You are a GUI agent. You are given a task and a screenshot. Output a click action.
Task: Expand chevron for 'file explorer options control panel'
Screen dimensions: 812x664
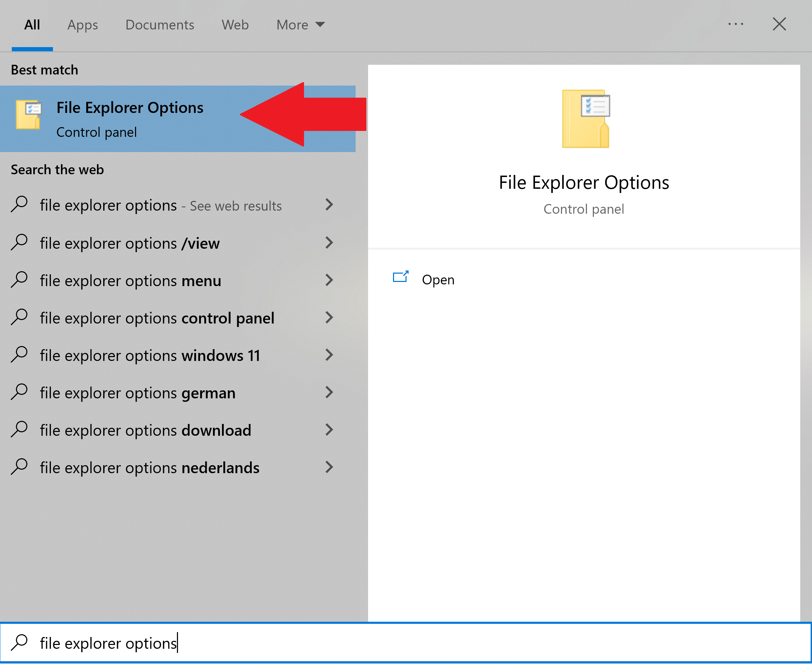click(x=329, y=318)
